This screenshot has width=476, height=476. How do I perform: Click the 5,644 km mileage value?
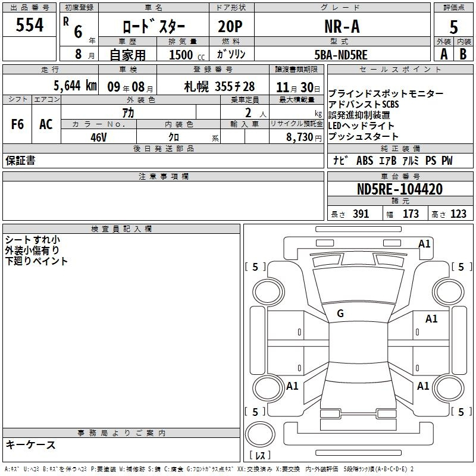point(74,85)
